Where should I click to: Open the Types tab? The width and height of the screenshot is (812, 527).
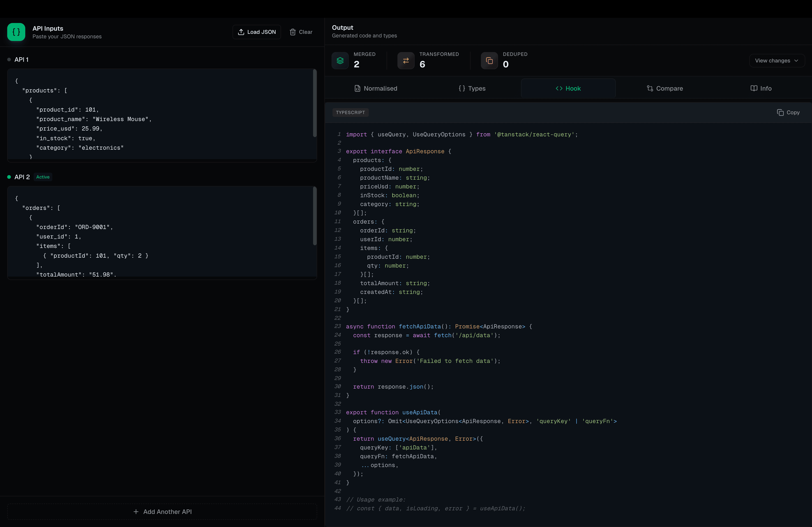472,89
